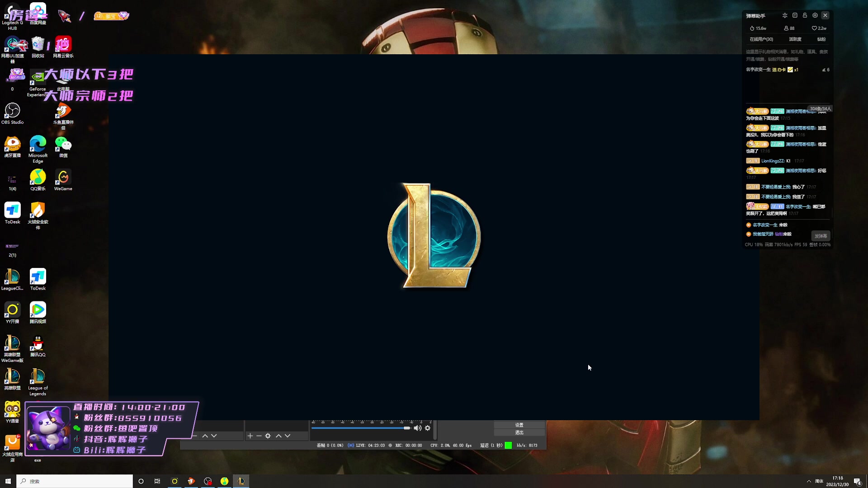
Task: Open the 回收站 recycle bin icon
Action: click(38, 47)
